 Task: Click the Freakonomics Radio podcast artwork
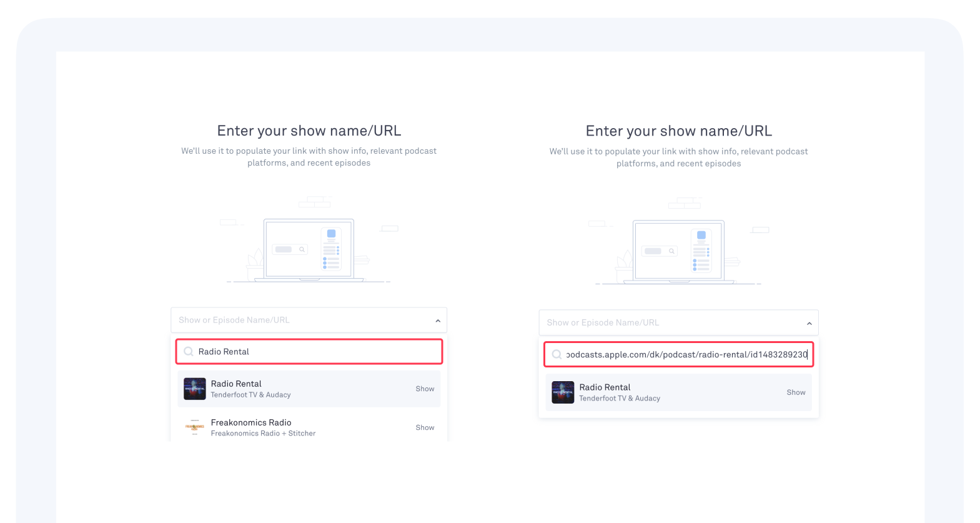[x=195, y=427]
